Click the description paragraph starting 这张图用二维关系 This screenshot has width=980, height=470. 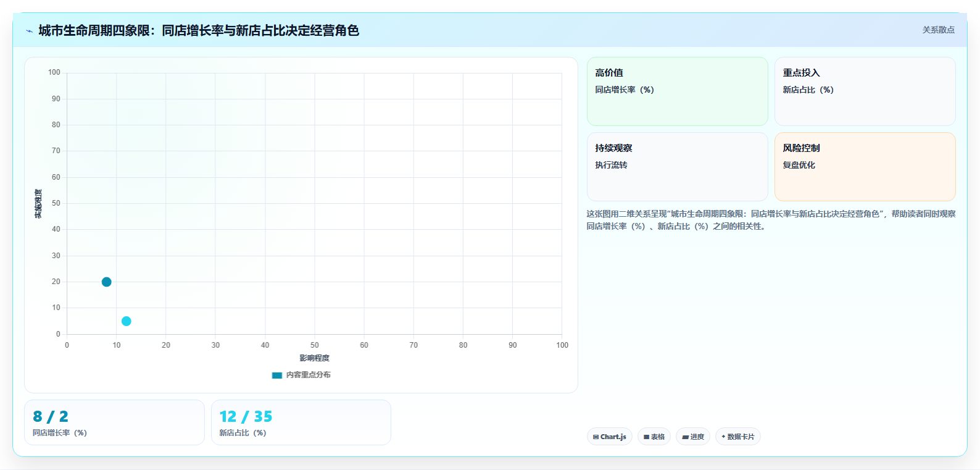(x=771, y=220)
